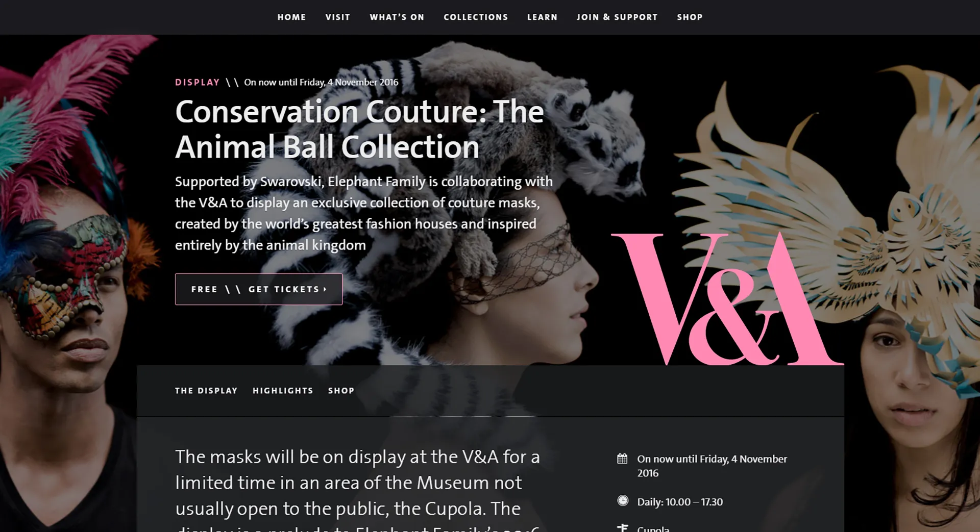Open the Shop tab below the banner
980x532 pixels.
coord(341,391)
